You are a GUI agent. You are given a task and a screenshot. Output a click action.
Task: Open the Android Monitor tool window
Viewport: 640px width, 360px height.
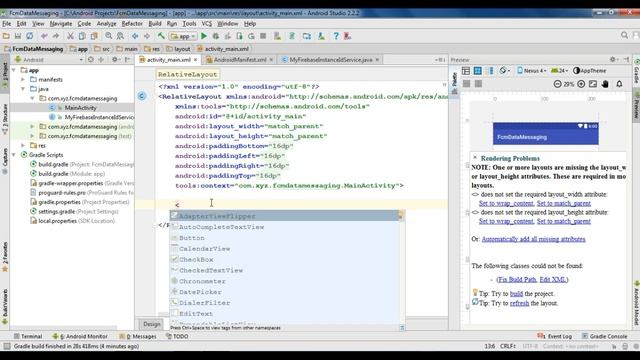(x=80, y=336)
